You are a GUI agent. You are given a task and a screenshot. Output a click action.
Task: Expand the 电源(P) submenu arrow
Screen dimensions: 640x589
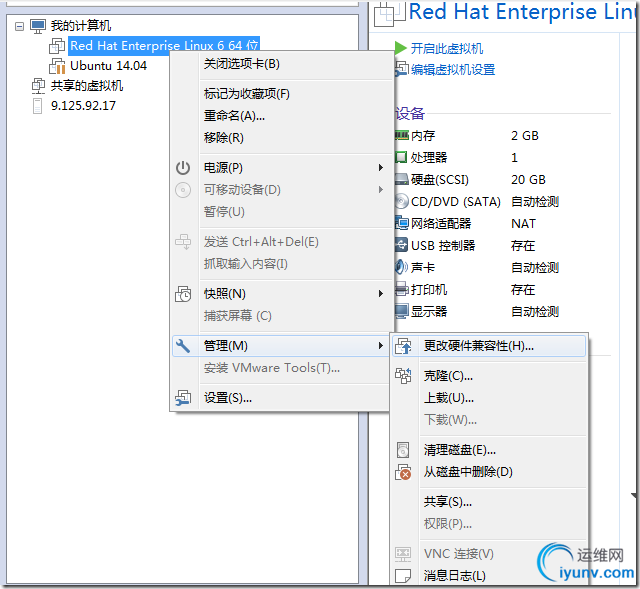(x=380, y=168)
